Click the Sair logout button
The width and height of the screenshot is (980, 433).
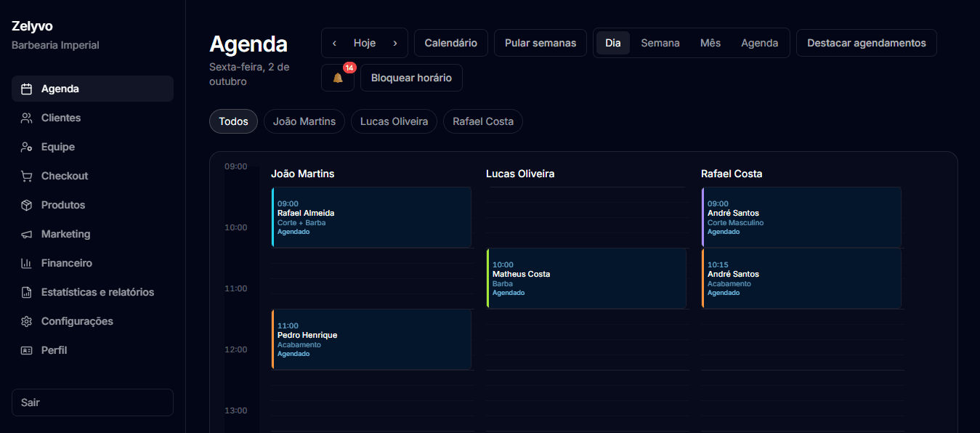pos(92,402)
